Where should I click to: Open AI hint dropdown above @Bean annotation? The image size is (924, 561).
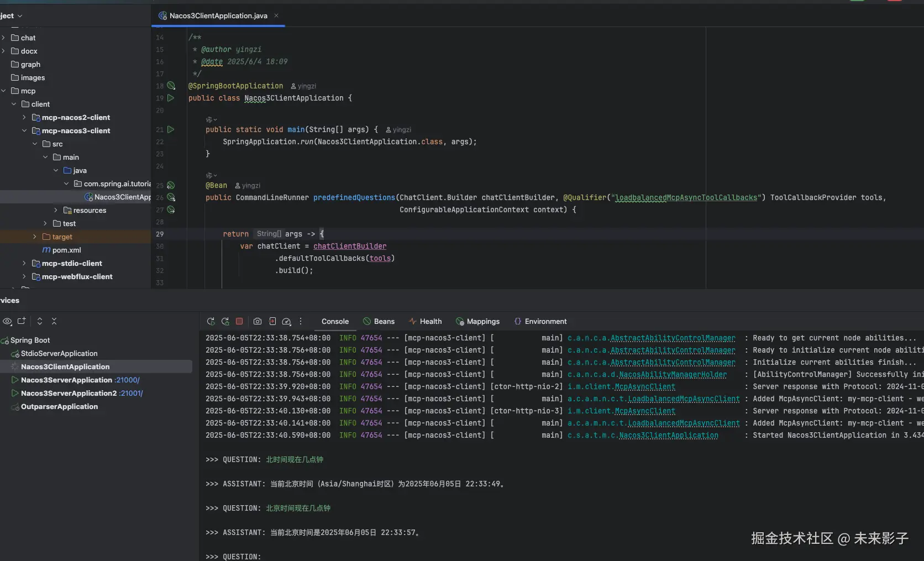212,175
